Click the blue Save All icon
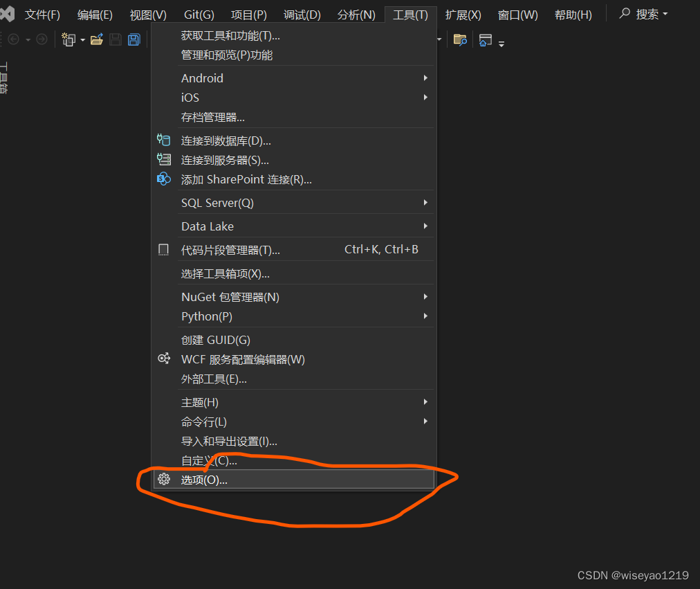Image resolution: width=700 pixels, height=589 pixels. [x=134, y=39]
